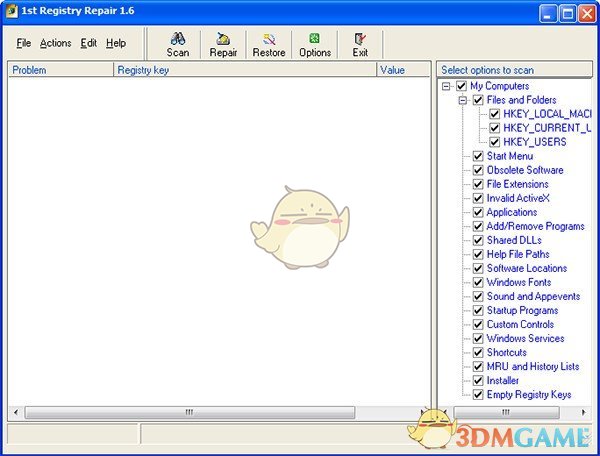
Task: Click the Select options to scan header
Action: (x=514, y=70)
